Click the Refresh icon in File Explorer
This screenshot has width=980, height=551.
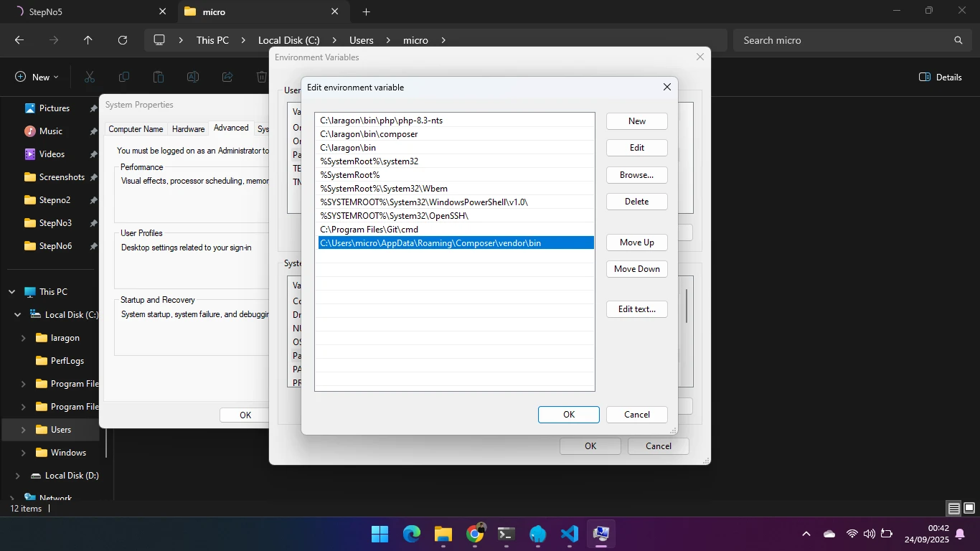click(x=123, y=40)
